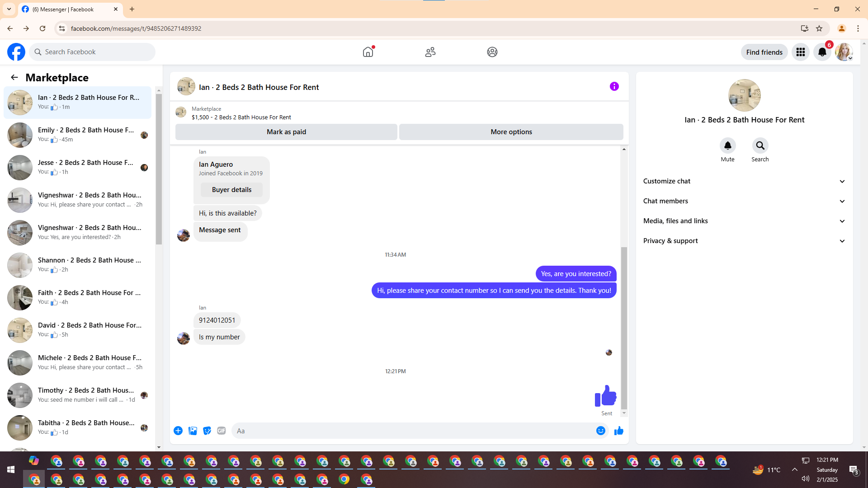Open the Friends tab
The height and width of the screenshot is (488, 868).
(x=430, y=52)
